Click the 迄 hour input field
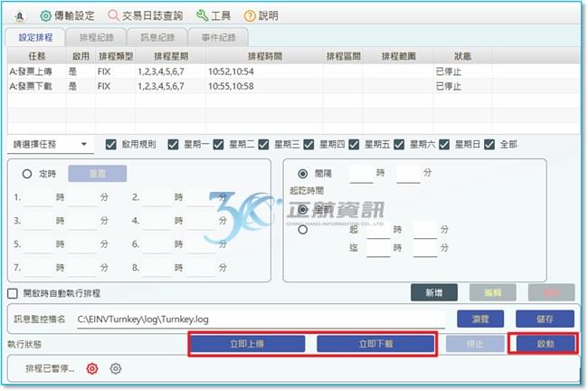Image resolution: width=588 pixels, height=391 pixels. pyautogui.click(x=378, y=248)
